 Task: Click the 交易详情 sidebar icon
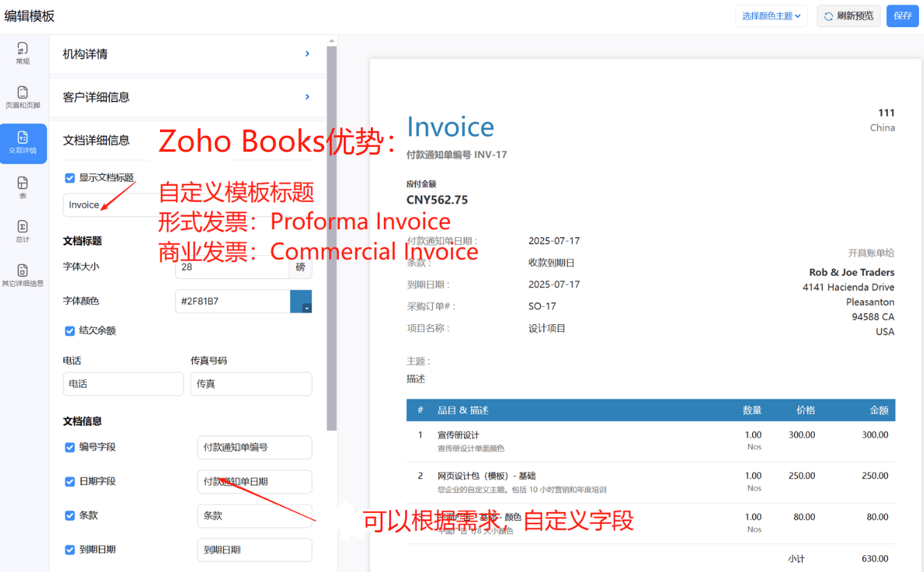click(23, 143)
